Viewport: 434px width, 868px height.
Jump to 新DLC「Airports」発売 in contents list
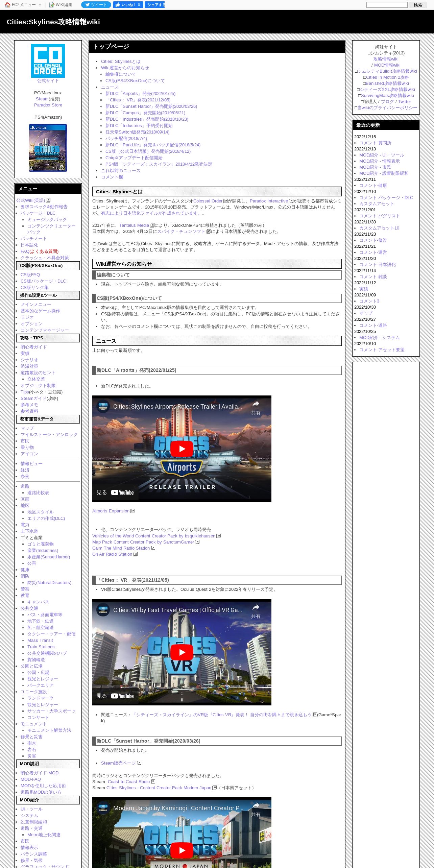pyautogui.click(x=140, y=94)
